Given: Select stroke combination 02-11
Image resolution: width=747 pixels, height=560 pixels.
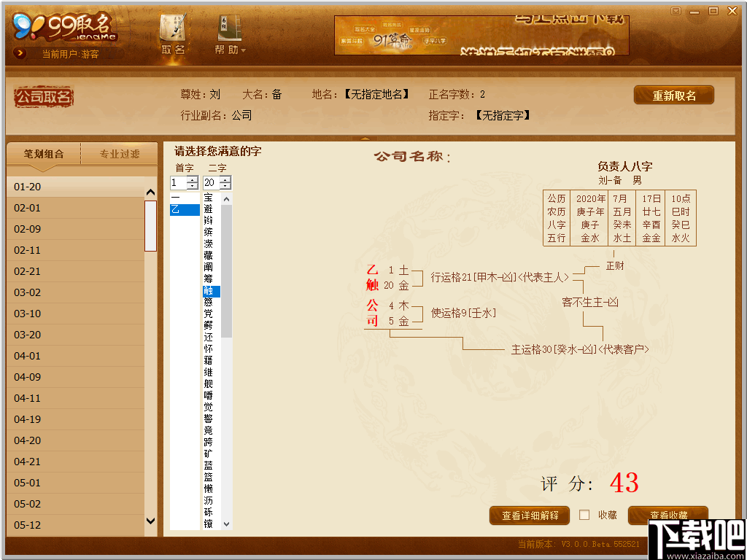Looking at the screenshot, I should [75, 250].
